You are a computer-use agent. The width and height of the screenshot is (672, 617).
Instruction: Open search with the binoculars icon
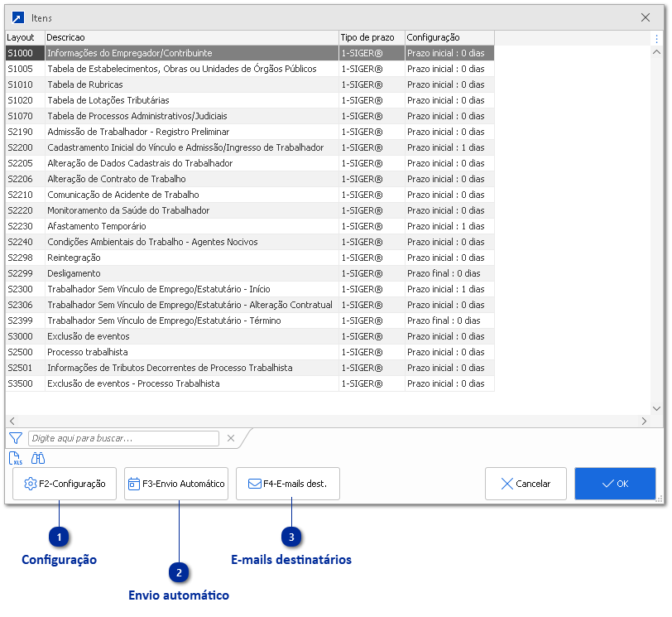[x=37, y=457]
